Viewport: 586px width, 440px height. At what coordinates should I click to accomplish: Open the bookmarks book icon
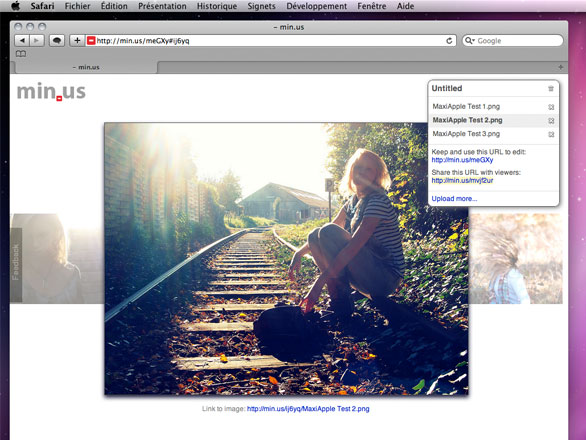tap(21, 54)
